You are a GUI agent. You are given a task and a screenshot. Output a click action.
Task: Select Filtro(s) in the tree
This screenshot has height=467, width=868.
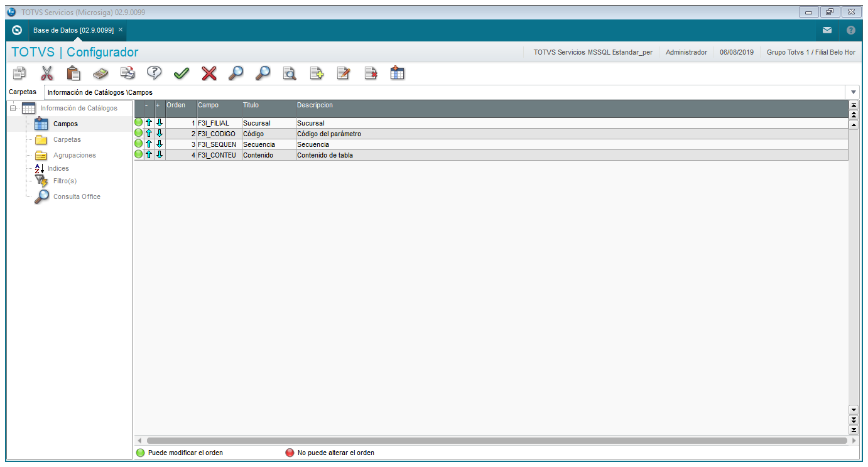coord(65,181)
